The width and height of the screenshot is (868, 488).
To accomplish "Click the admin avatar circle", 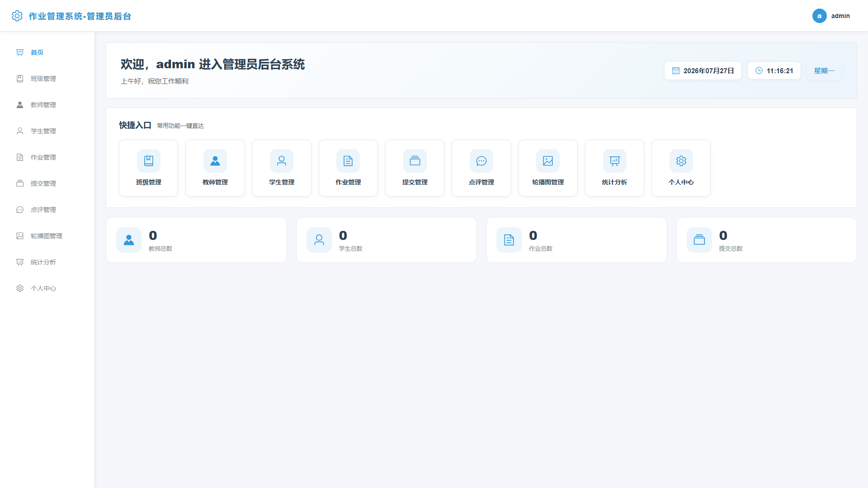I will [x=819, y=16].
